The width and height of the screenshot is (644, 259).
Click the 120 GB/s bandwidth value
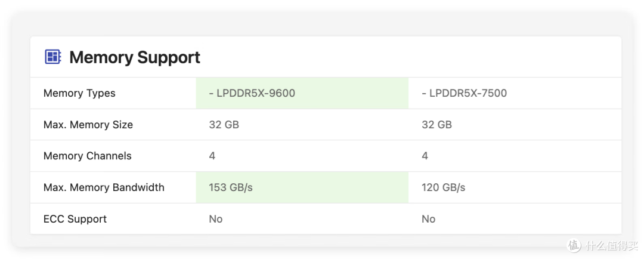coord(443,187)
